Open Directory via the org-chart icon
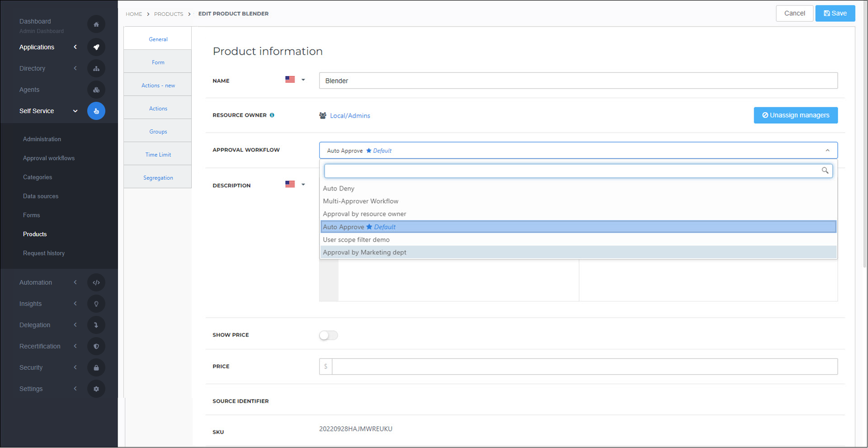868x448 pixels. (x=96, y=68)
